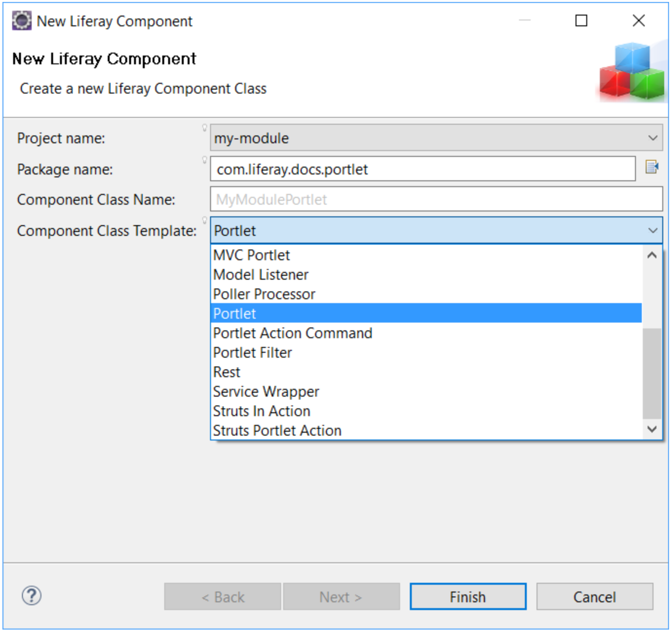Viewport: 672px width, 632px height.
Task: Collapse the Component Class Template combo box
Action: point(436,230)
